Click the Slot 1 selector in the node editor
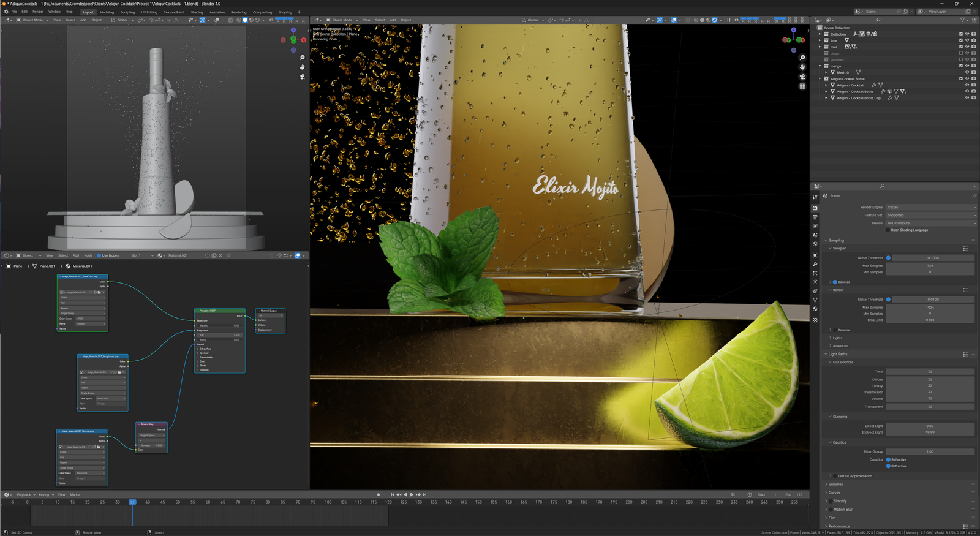The width and height of the screenshot is (980, 536). click(x=142, y=255)
